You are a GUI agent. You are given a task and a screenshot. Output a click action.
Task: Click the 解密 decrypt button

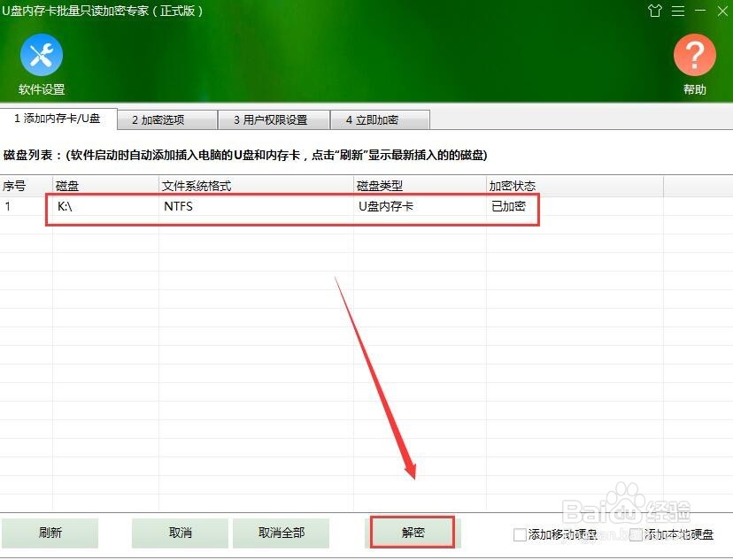click(413, 533)
